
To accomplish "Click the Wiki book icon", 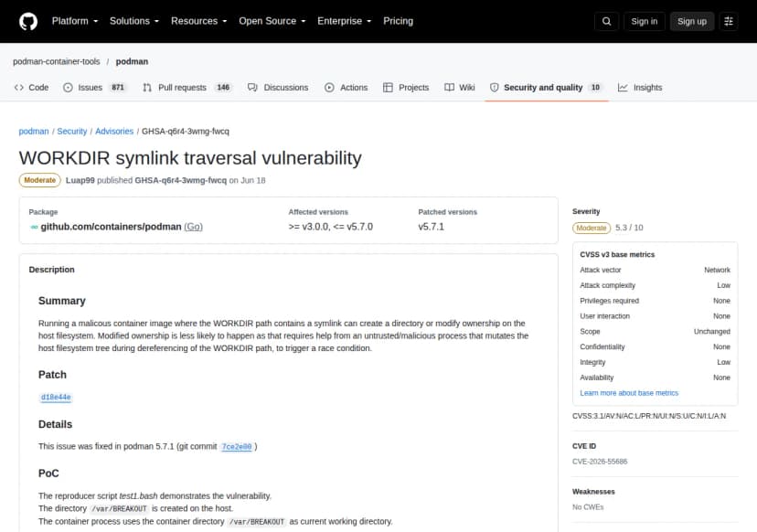I will pyautogui.click(x=449, y=88).
